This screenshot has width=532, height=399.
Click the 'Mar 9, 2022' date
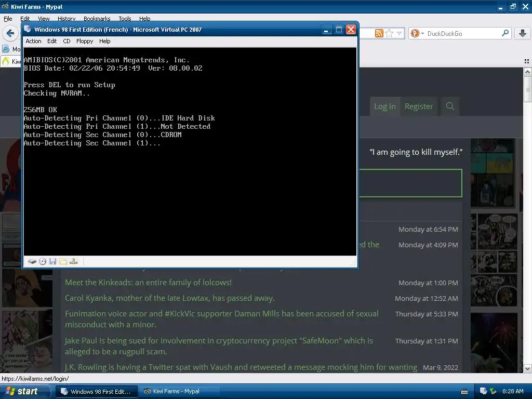click(x=441, y=367)
